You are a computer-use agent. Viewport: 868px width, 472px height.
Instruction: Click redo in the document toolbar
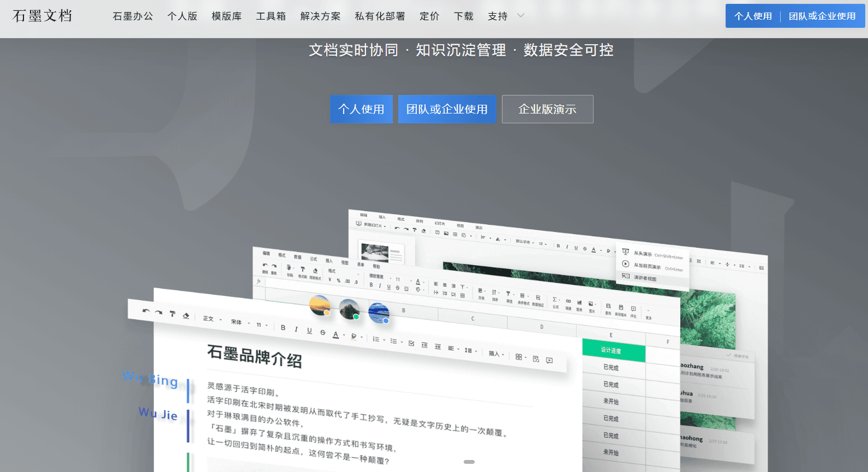159,313
